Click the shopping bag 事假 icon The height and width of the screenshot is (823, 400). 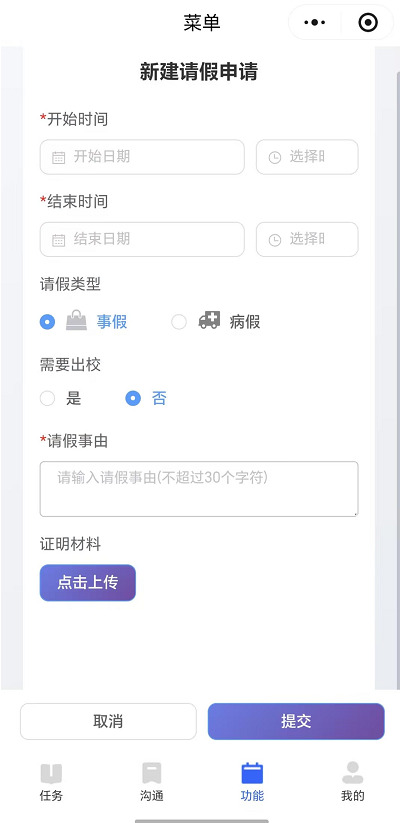click(x=76, y=320)
